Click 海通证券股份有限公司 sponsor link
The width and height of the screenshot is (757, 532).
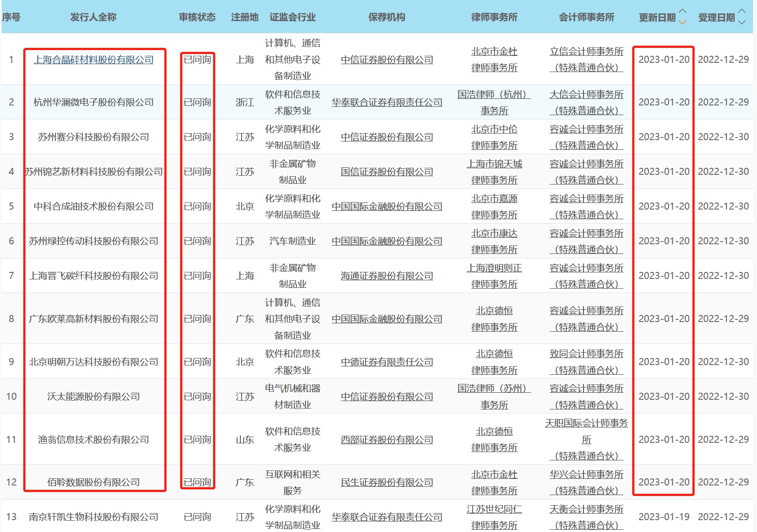[x=387, y=276]
